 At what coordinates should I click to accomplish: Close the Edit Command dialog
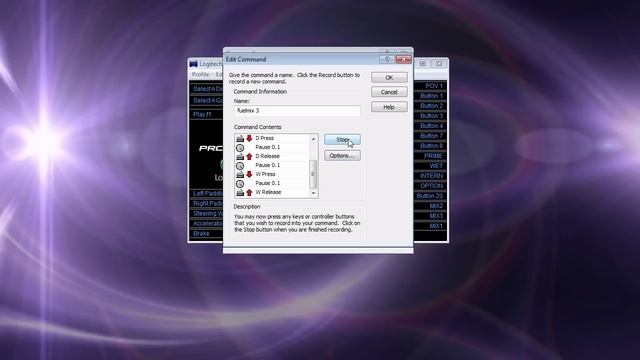(403, 60)
